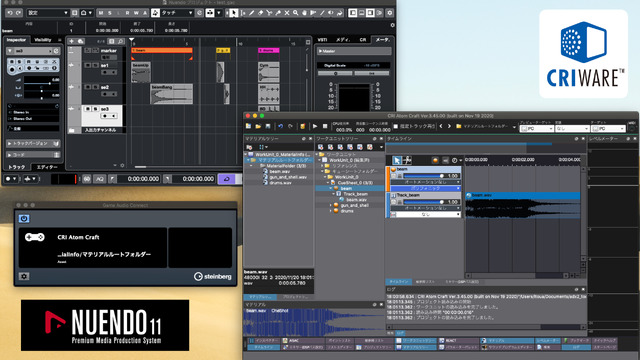Toggle the global Mute M button in Nuendo
640x360 pixels.
101,13
